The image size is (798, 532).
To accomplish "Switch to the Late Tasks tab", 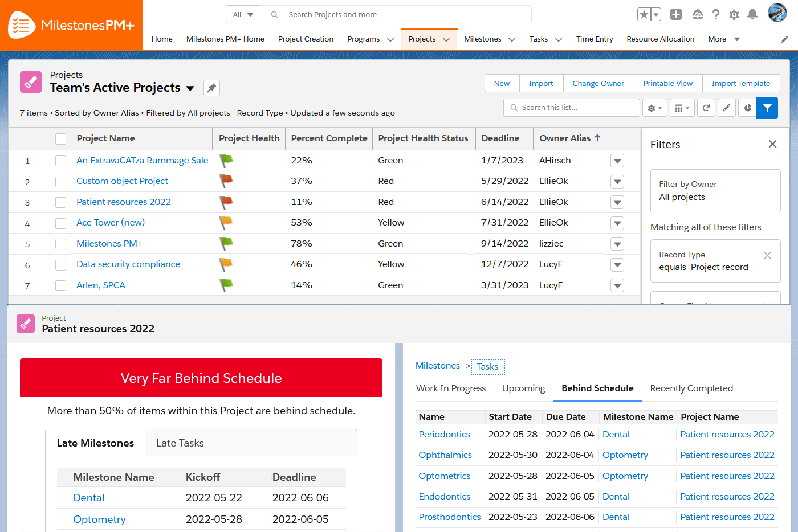I will pyautogui.click(x=180, y=443).
